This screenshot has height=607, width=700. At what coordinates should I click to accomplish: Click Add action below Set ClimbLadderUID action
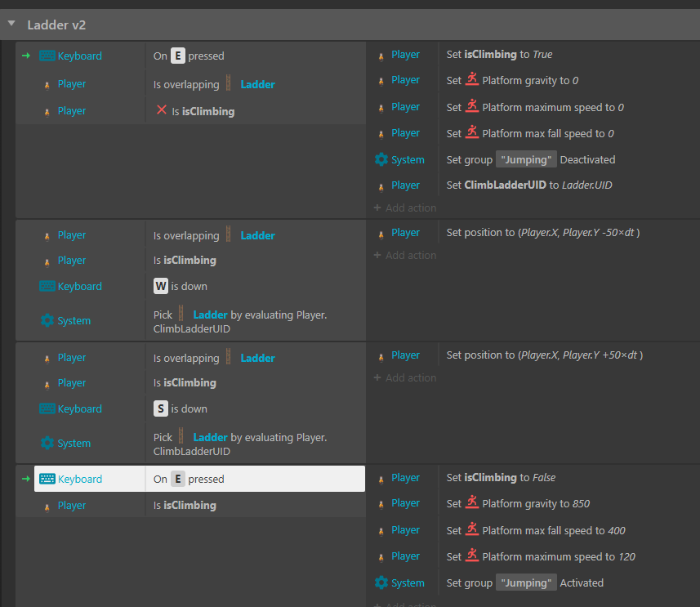point(405,208)
